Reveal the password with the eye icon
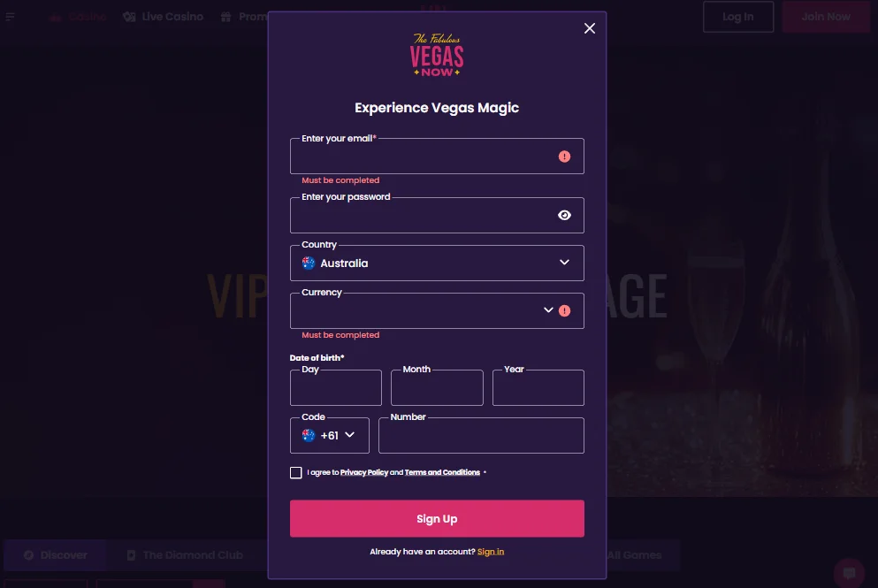This screenshot has height=588, width=878. pos(564,215)
